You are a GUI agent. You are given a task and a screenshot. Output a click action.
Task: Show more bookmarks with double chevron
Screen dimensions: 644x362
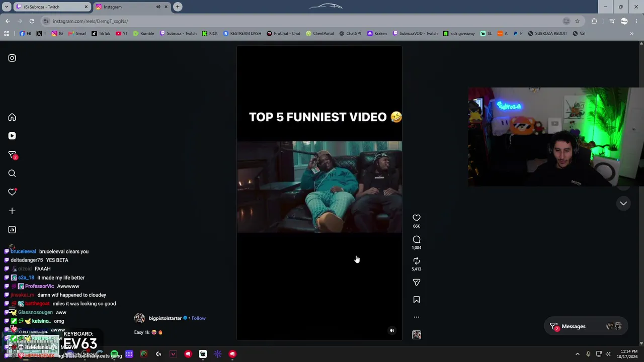(632, 34)
